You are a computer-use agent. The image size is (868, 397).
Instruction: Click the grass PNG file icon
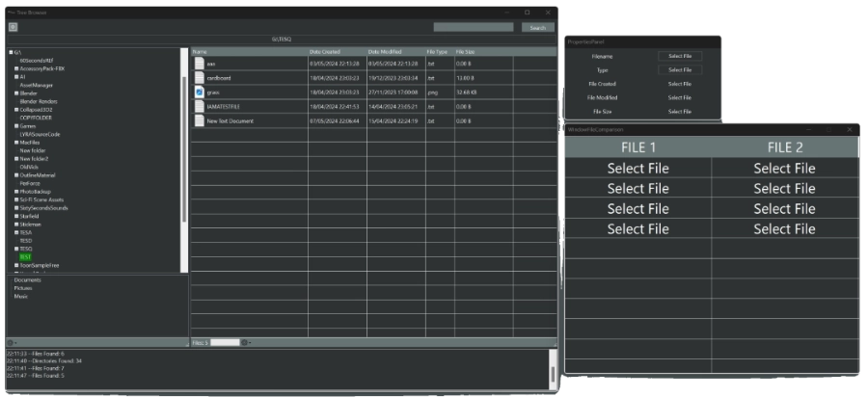[200, 92]
